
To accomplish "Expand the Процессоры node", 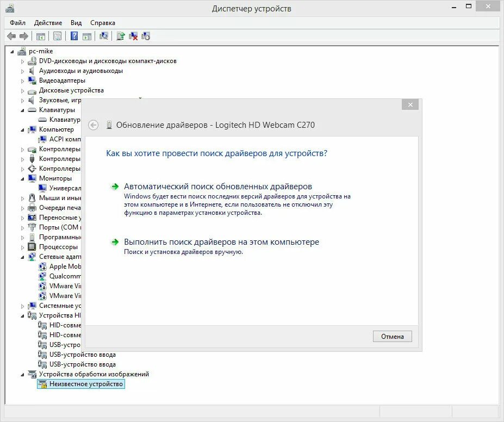I will 22,247.
